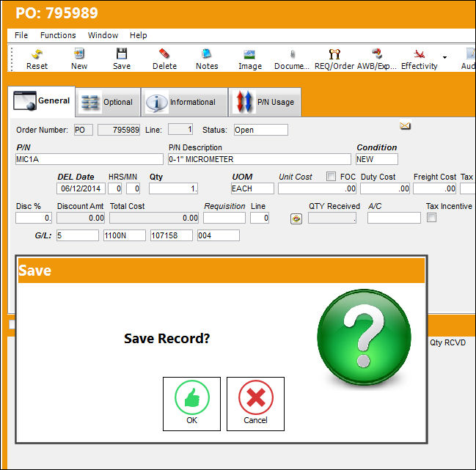
Task: Click the toolbar drag handle grip
Action: pyautogui.click(x=12, y=59)
